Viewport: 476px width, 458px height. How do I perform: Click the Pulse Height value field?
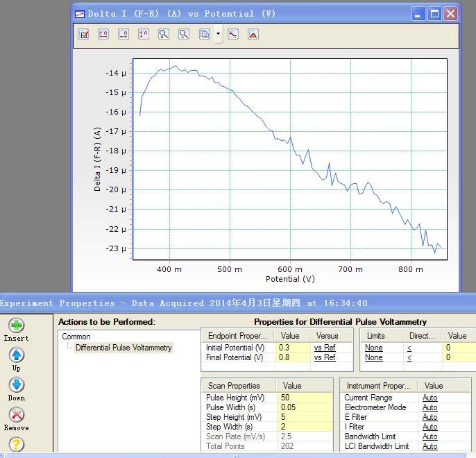coord(304,398)
